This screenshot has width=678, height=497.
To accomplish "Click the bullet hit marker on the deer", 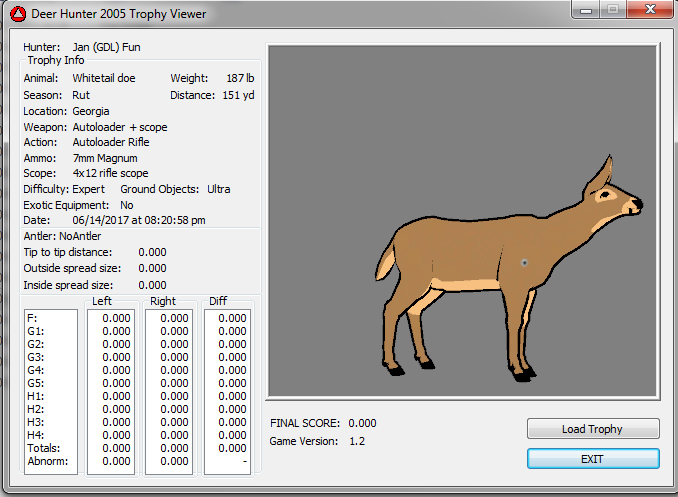I will [x=524, y=262].
